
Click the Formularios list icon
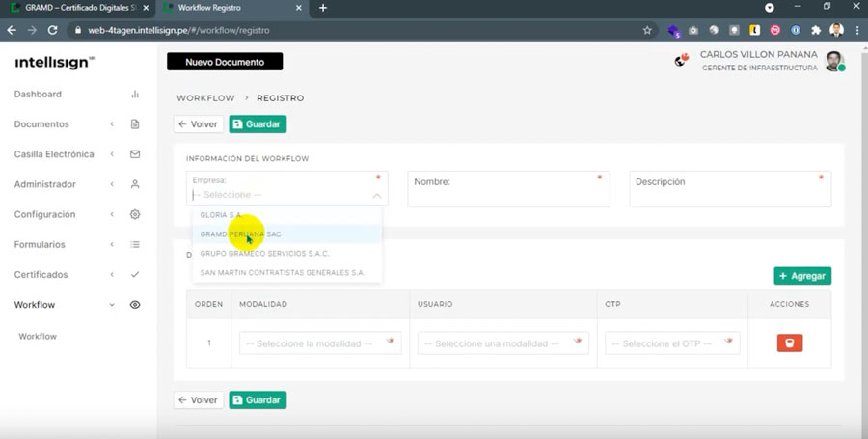(x=134, y=244)
